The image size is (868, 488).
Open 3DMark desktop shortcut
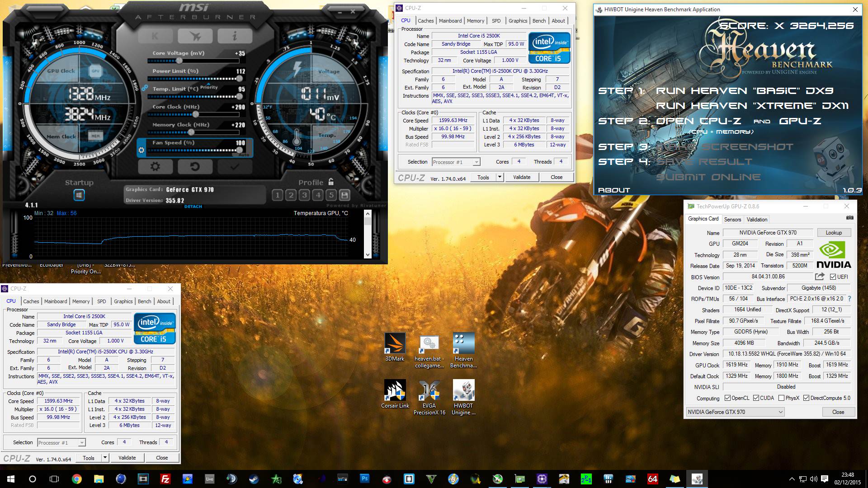point(395,347)
